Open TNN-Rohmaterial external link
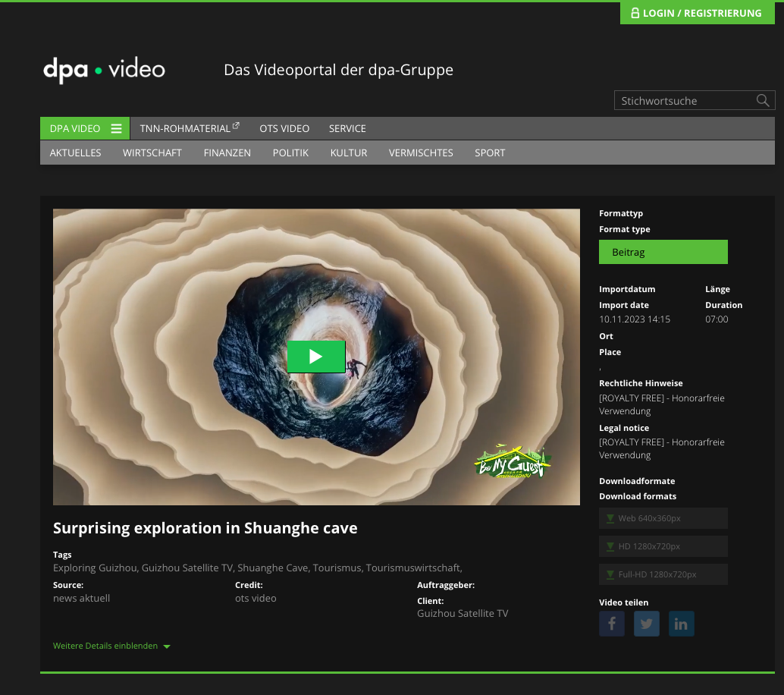 190,128
